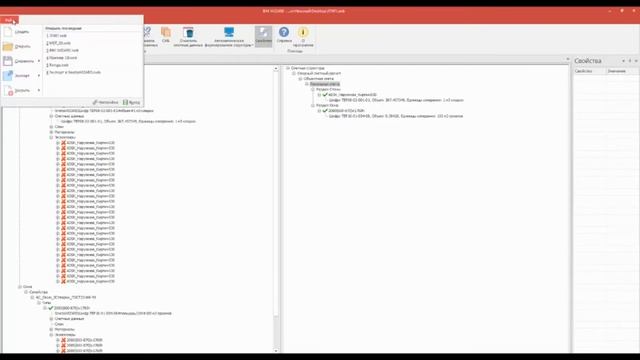Screen dimensions: 640x360
Task: Click the green checkmark in Раздел Окна
Action: (325, 111)
